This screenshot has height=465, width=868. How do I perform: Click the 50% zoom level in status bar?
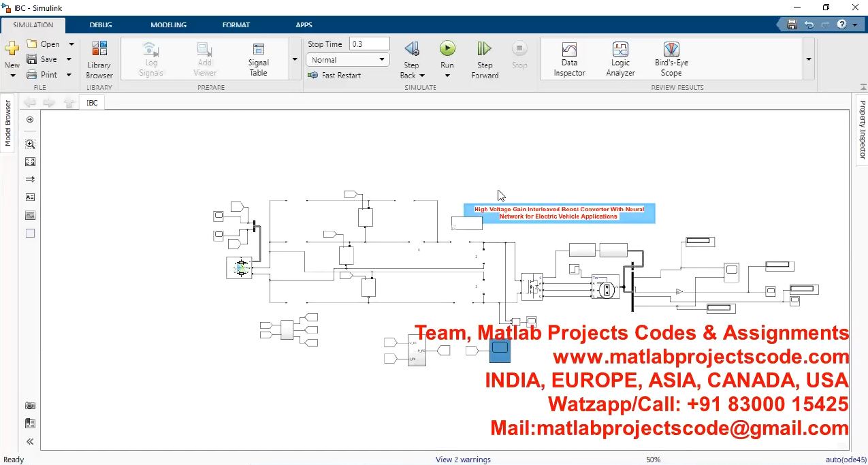pyautogui.click(x=653, y=460)
